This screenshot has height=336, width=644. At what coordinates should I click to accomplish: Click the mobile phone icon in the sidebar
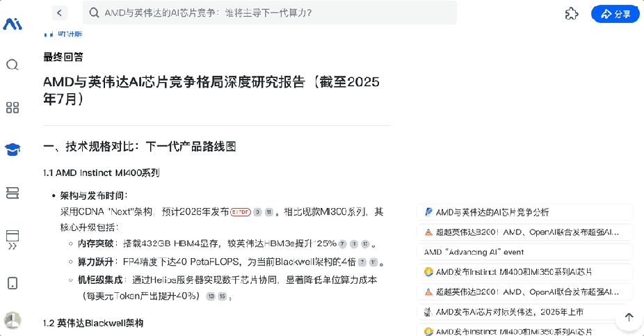click(13, 283)
